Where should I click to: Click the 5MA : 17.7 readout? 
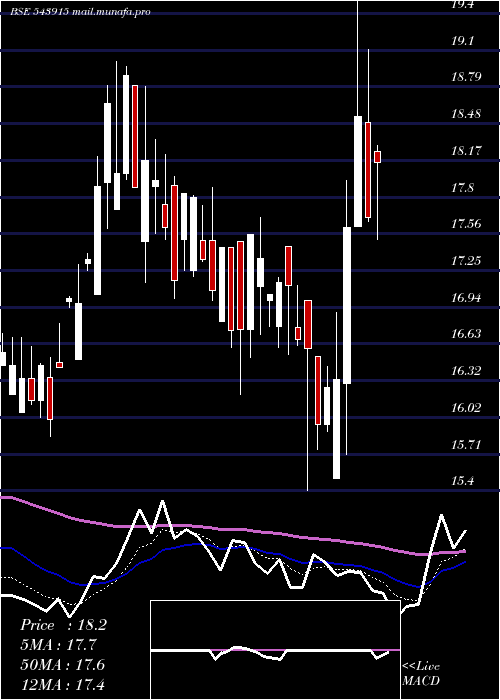click(59, 645)
